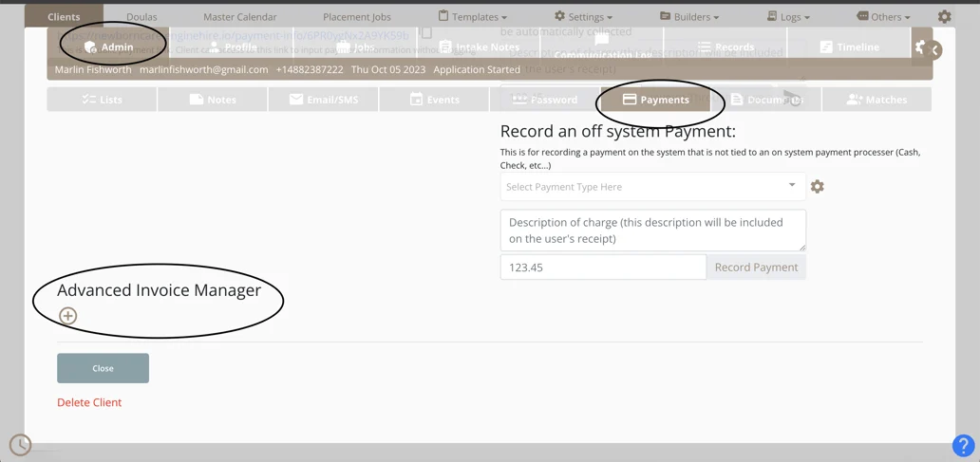980x462 pixels.
Task: Add a new invoice in Advanced Invoice Manager
Action: tap(67, 316)
